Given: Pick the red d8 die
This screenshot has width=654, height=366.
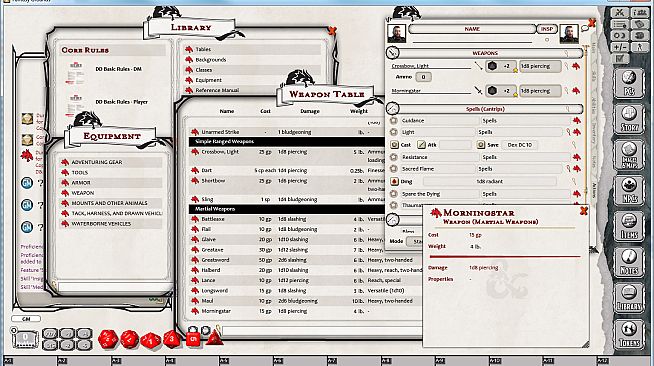Looking at the screenshot, I should click(171, 339).
